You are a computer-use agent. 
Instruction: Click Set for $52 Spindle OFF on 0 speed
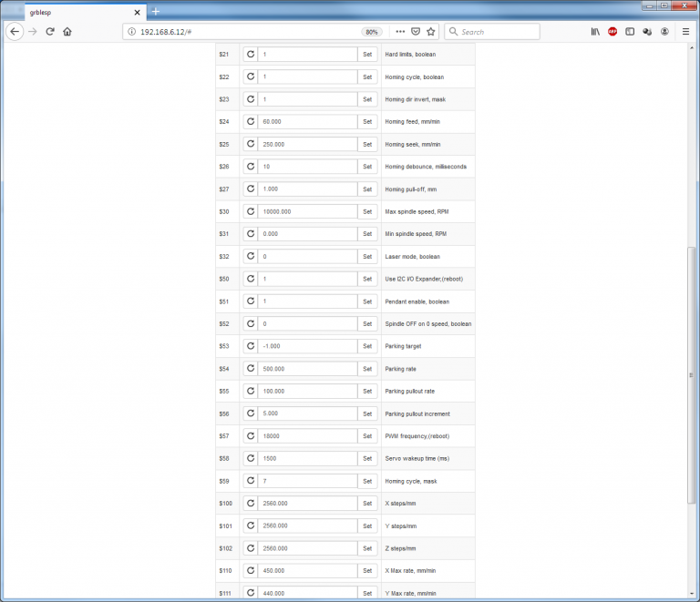point(367,323)
